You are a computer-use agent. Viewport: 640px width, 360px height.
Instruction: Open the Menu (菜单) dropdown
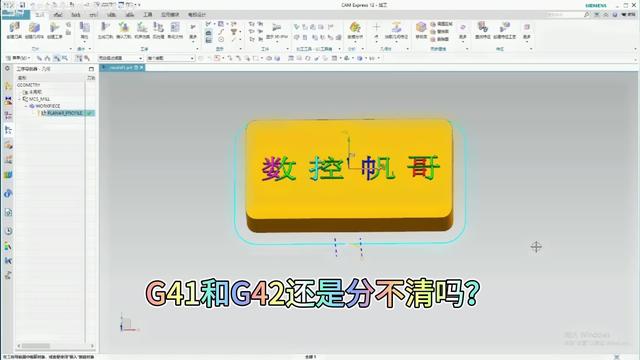(18, 58)
